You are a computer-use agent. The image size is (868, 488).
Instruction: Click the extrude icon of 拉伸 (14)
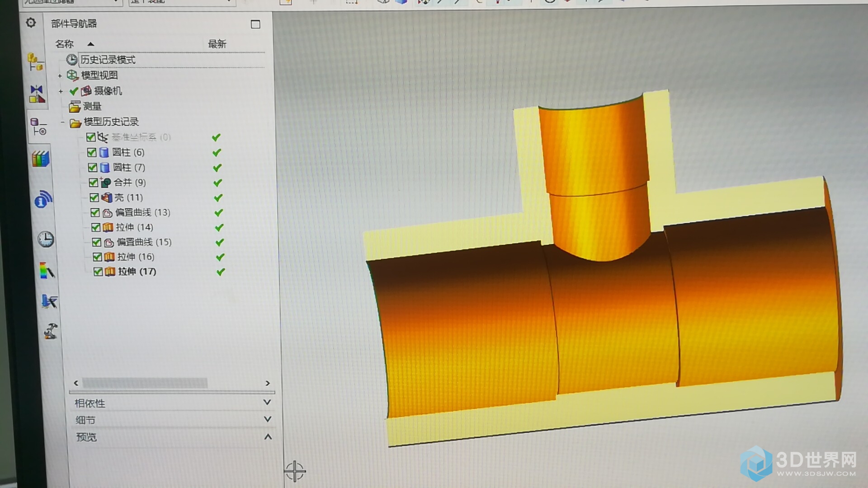tap(108, 227)
